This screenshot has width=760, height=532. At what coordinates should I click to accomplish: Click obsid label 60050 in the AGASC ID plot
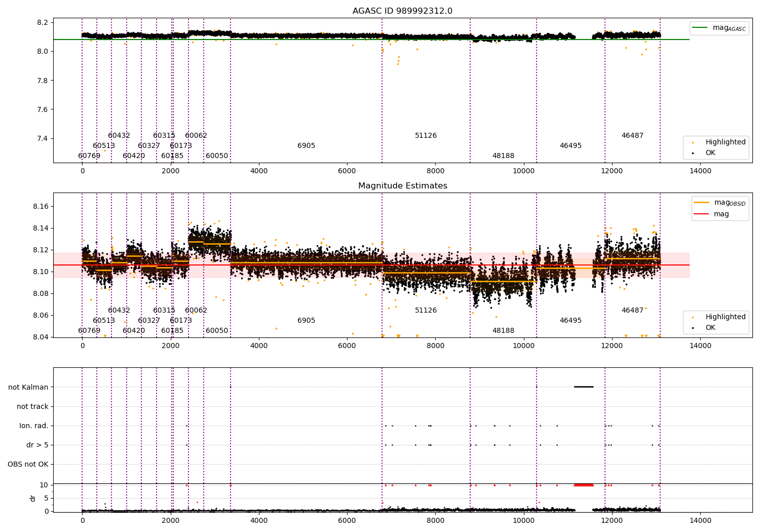click(x=217, y=156)
